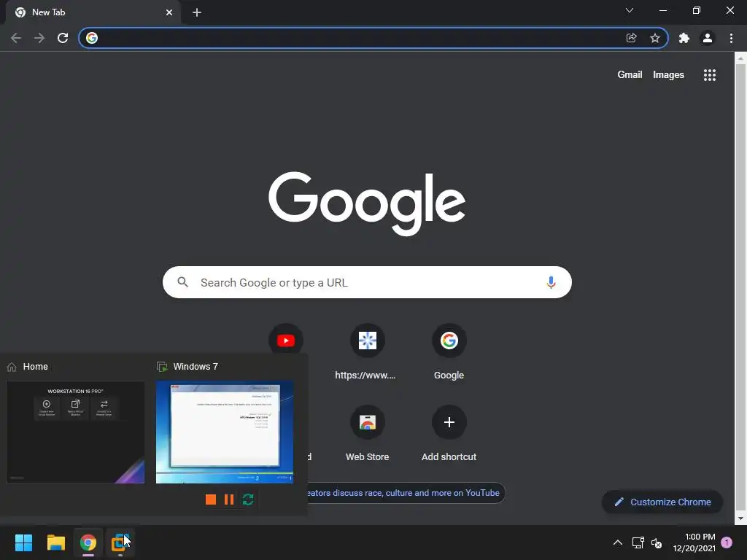Bookmark this tab with the star icon
Screen dimensions: 747x560
(655, 38)
